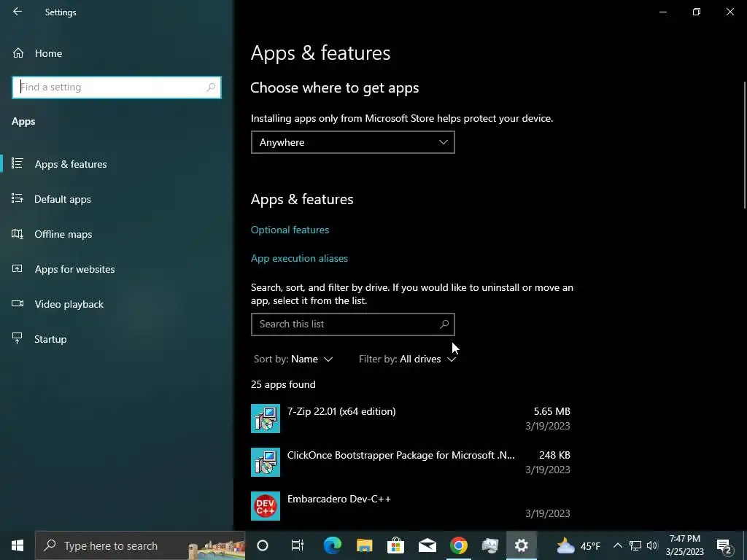The height and width of the screenshot is (560, 747).
Task: Click the magnifier icon in Find a setting
Action: click(211, 87)
